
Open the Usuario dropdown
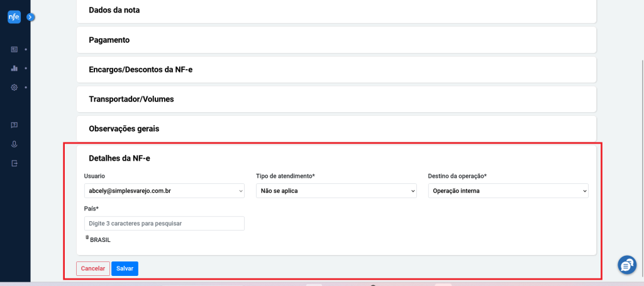164,191
